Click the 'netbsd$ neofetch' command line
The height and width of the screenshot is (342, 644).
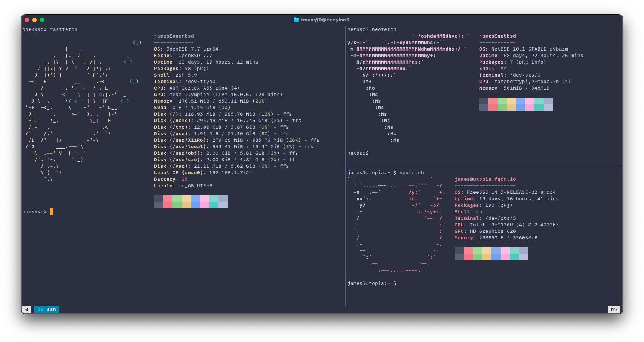(x=372, y=29)
